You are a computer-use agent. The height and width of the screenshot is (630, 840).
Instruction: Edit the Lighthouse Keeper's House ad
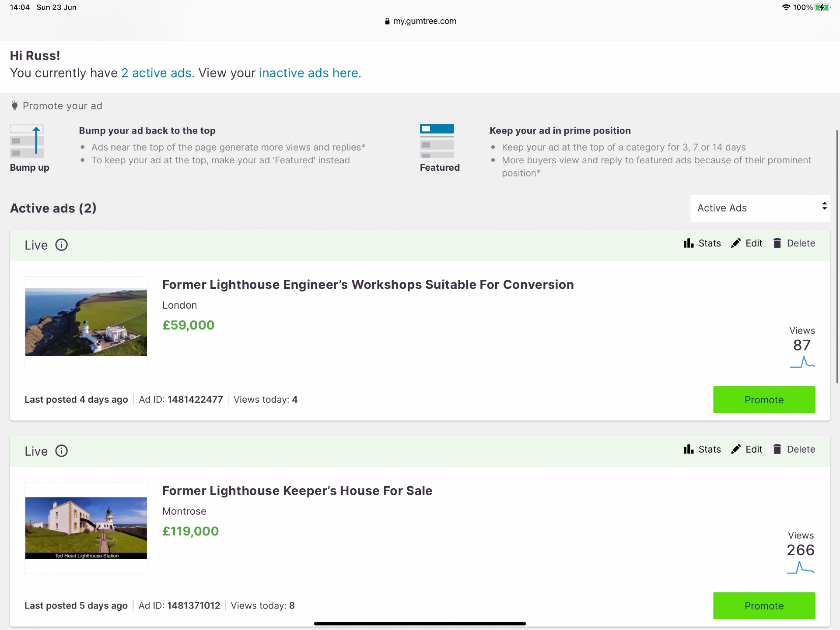pyautogui.click(x=746, y=450)
